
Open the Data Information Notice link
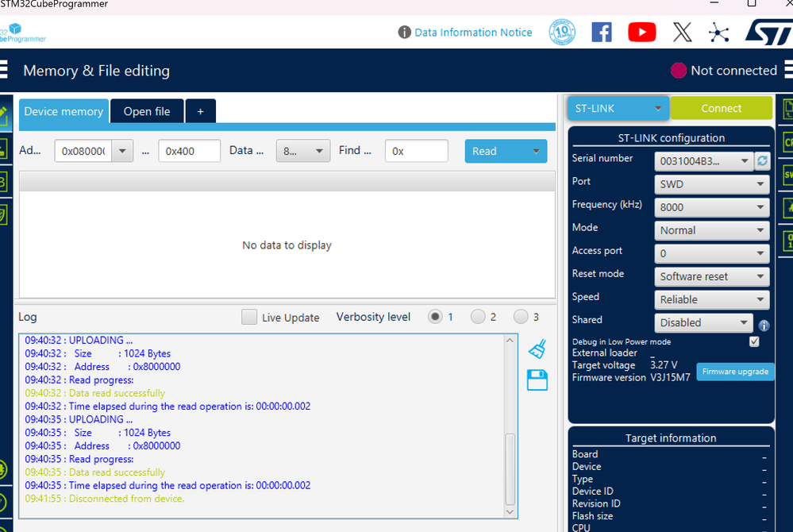tap(473, 33)
